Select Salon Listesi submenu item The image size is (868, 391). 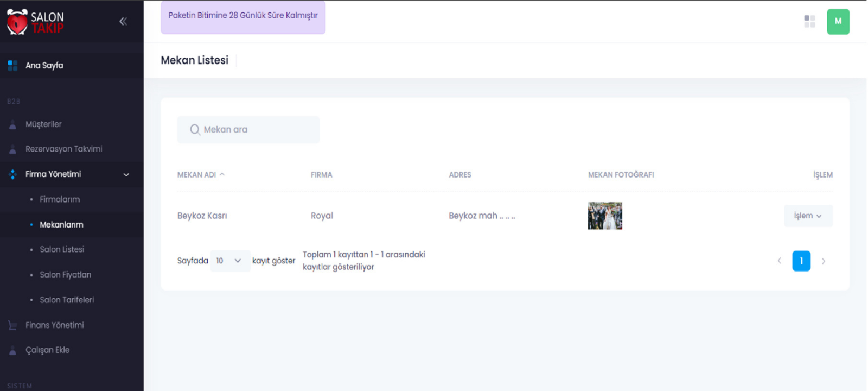click(x=62, y=250)
